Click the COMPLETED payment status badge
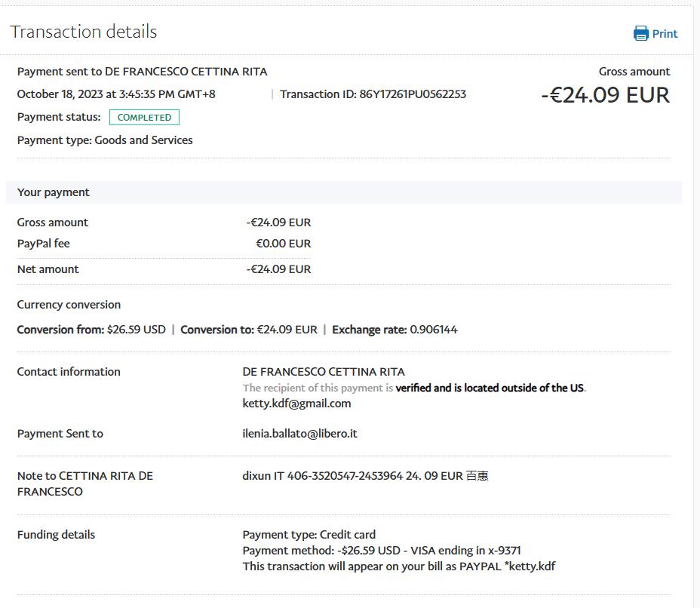 point(144,118)
